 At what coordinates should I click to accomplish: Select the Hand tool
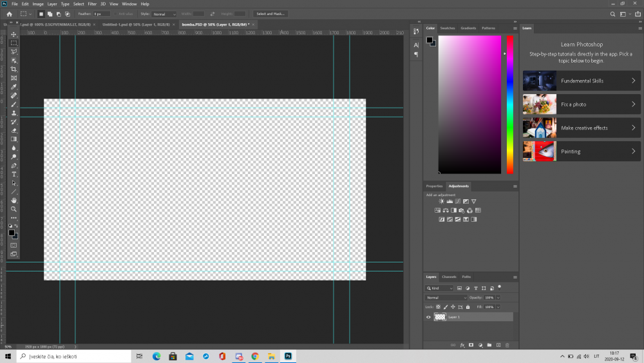pyautogui.click(x=14, y=201)
